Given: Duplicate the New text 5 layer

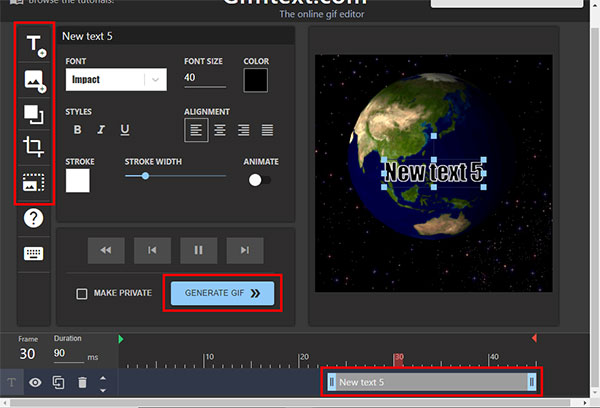Looking at the screenshot, I should coord(59,382).
